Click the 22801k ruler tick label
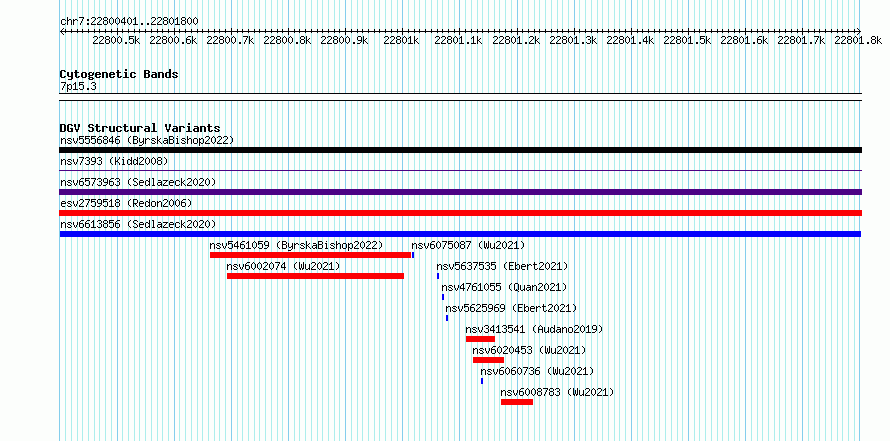 tap(401, 40)
